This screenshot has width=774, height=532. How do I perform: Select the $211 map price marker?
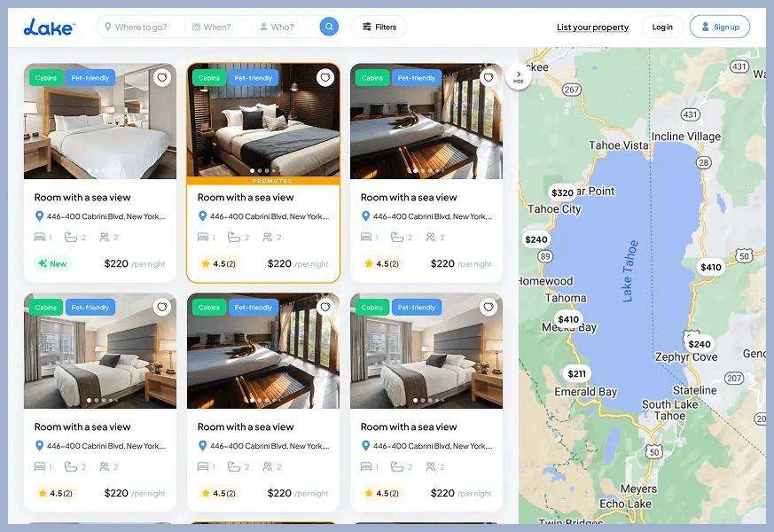click(x=576, y=373)
